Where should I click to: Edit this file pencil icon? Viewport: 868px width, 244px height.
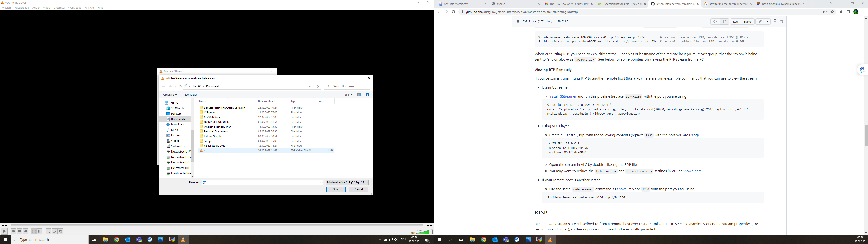[x=760, y=21]
